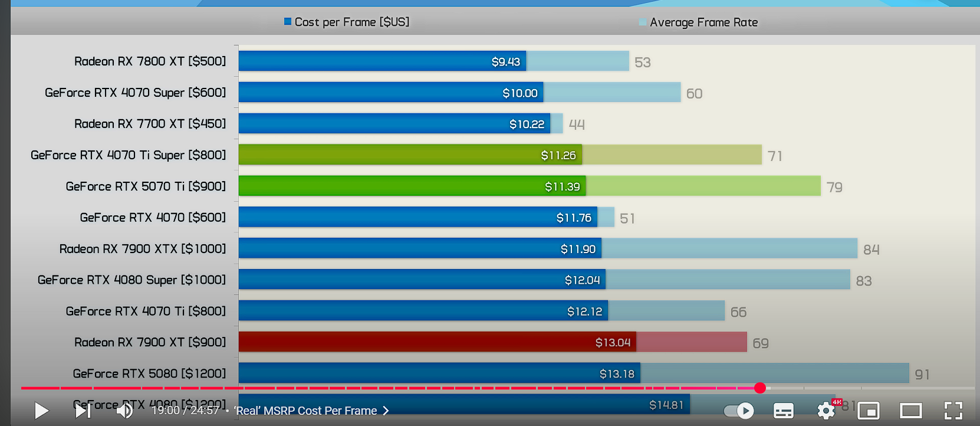Click the $11.90 cost value
Screen dimensions: 980x426
click(x=578, y=250)
